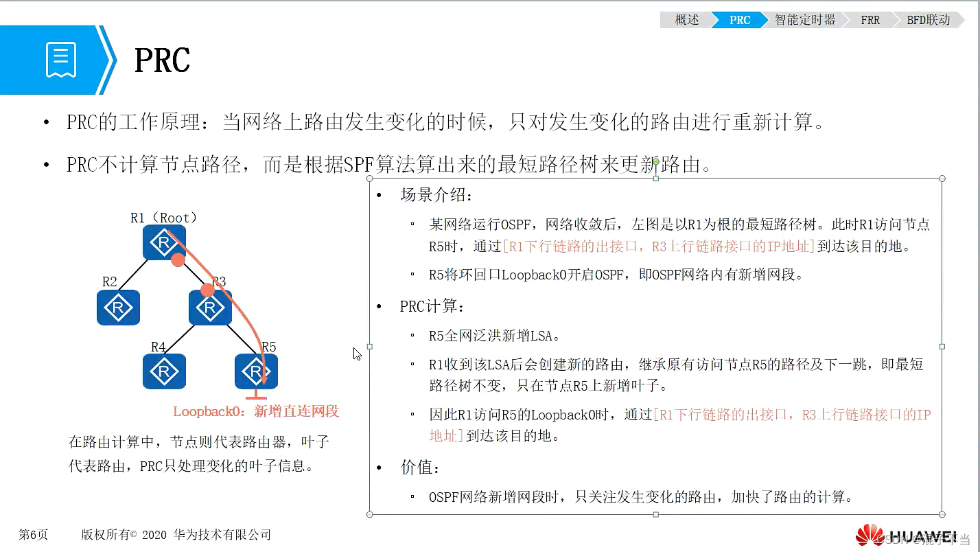Click the slide title "PRC"

(x=162, y=61)
